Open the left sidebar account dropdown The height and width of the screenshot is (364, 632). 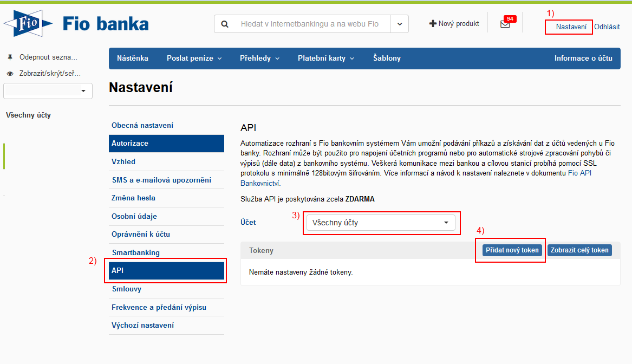click(48, 90)
